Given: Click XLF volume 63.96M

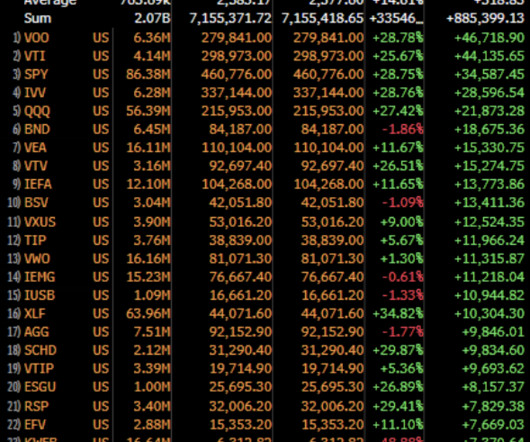Looking at the screenshot, I should (x=148, y=313).
